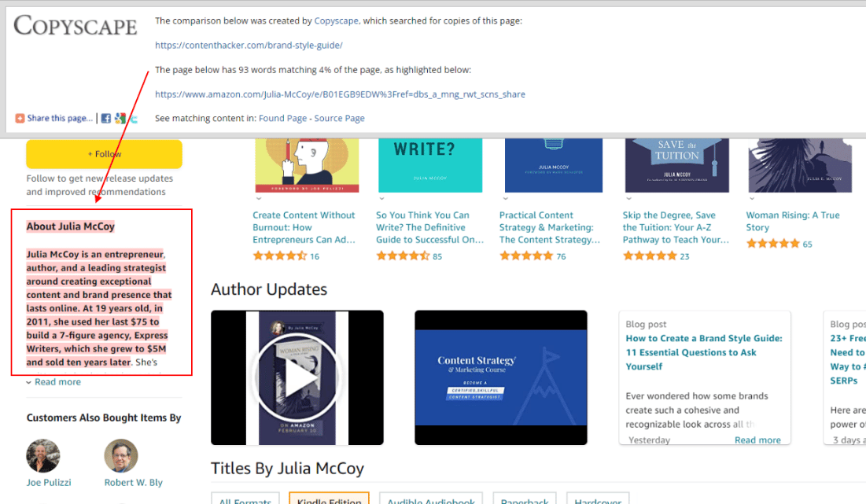Select the Paperback tab
The width and height of the screenshot is (866, 504).
tap(525, 499)
